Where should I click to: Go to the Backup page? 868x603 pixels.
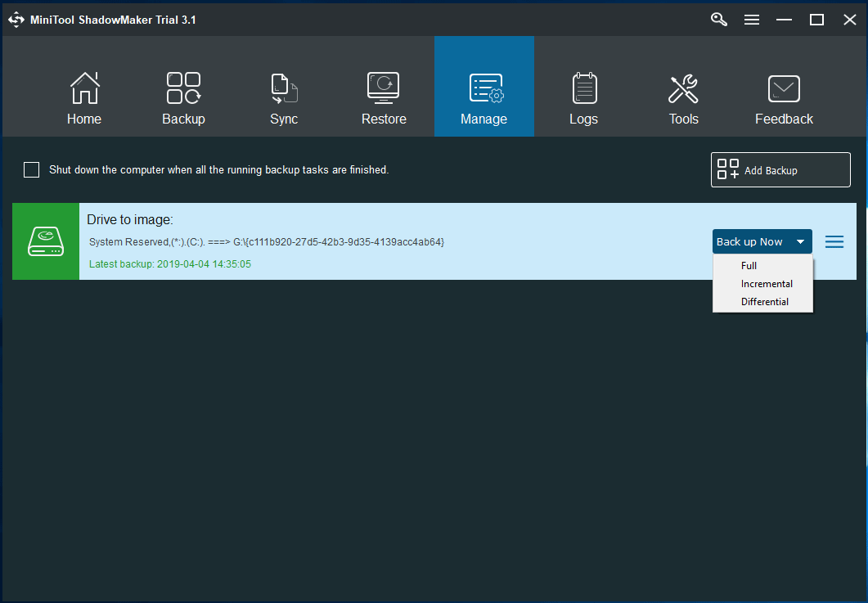point(184,98)
